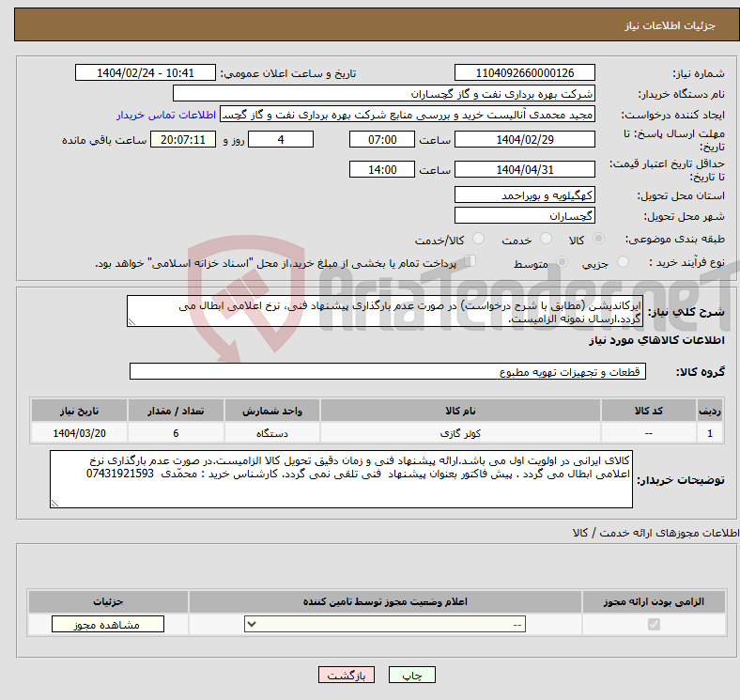Click the response deadline time 07:00

coord(382,139)
